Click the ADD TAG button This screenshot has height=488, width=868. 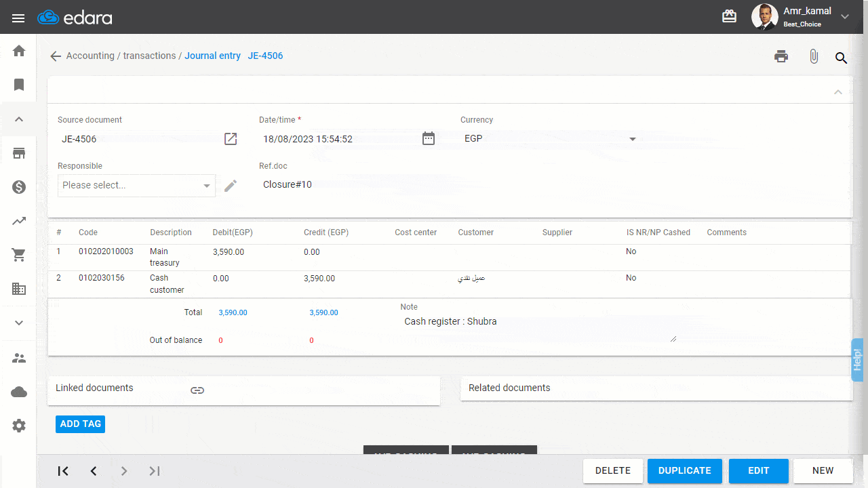coord(80,424)
